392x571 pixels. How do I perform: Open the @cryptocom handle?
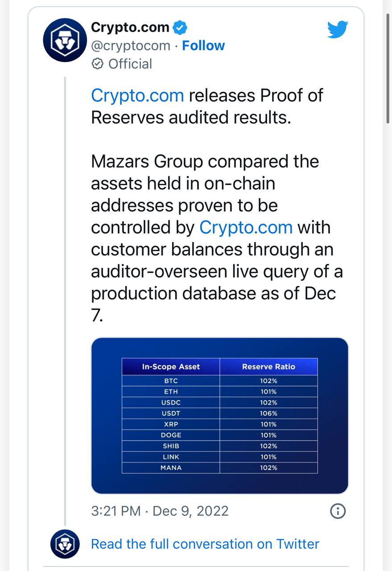coord(131,46)
